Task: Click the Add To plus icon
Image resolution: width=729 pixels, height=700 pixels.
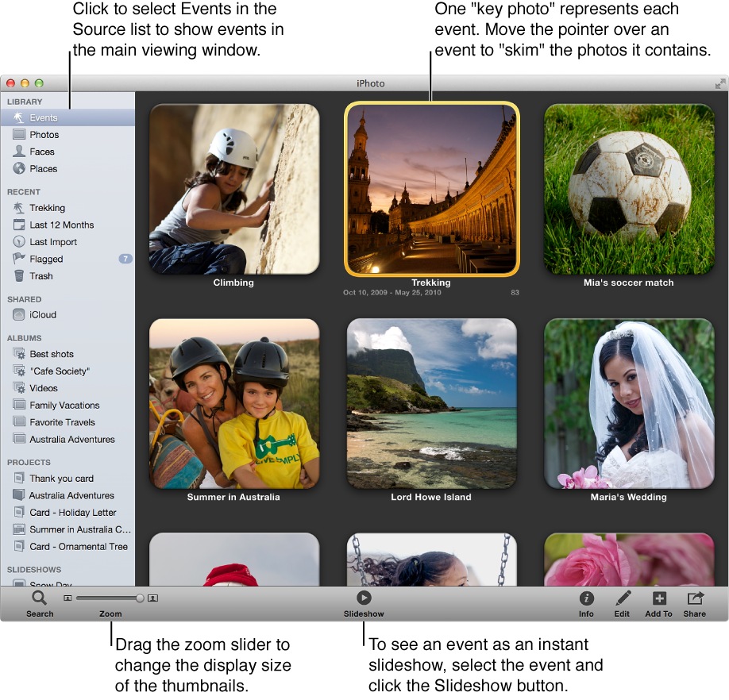Action: (658, 599)
